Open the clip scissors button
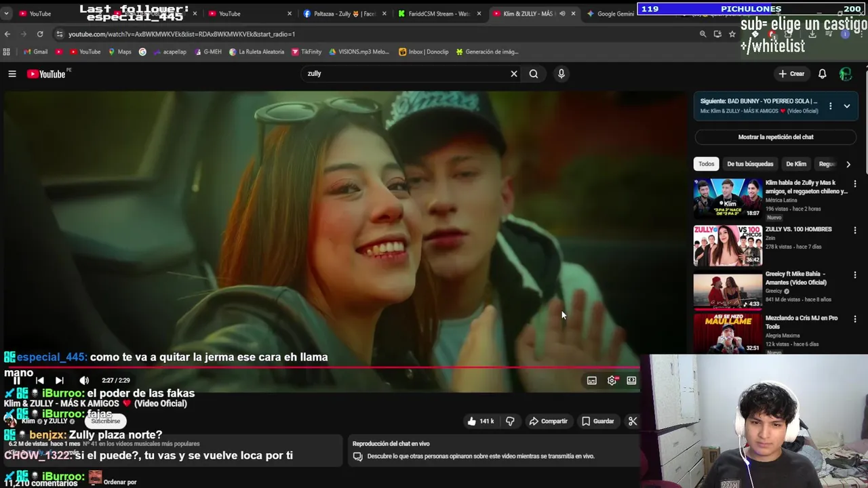Viewport: 868px width, 488px height. pyautogui.click(x=633, y=421)
